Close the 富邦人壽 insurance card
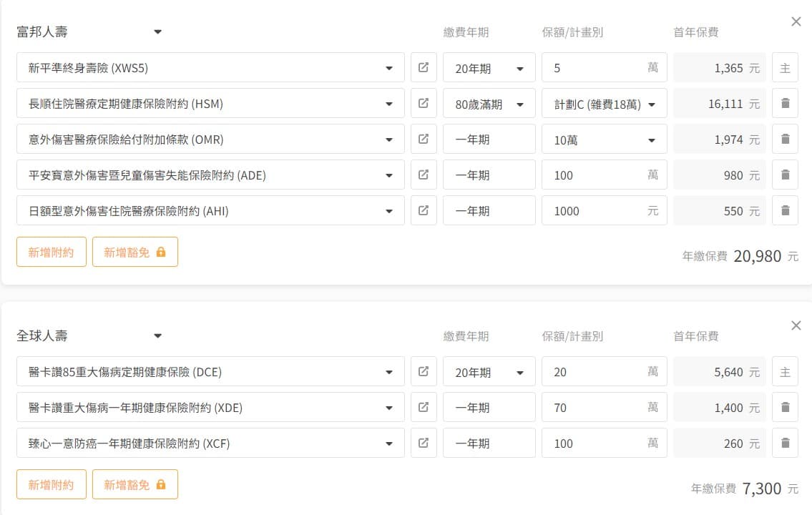812x515 pixels. point(796,22)
